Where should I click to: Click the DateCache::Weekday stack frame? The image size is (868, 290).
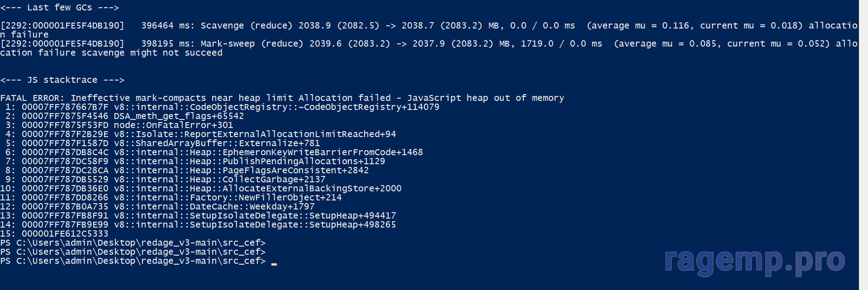157,207
